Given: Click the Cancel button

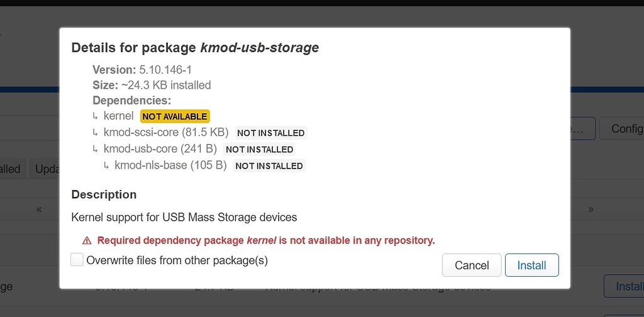Looking at the screenshot, I should tap(472, 265).
